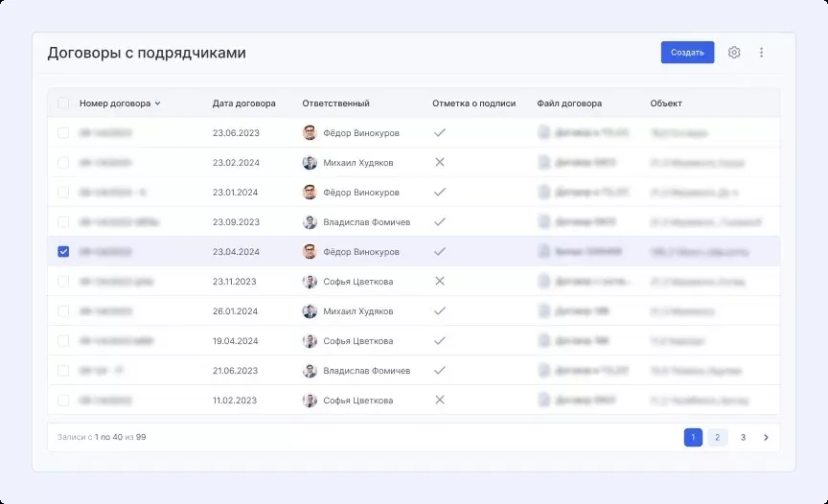Select checkbox for row dated 21.06.2023
828x504 pixels.
pyautogui.click(x=63, y=371)
